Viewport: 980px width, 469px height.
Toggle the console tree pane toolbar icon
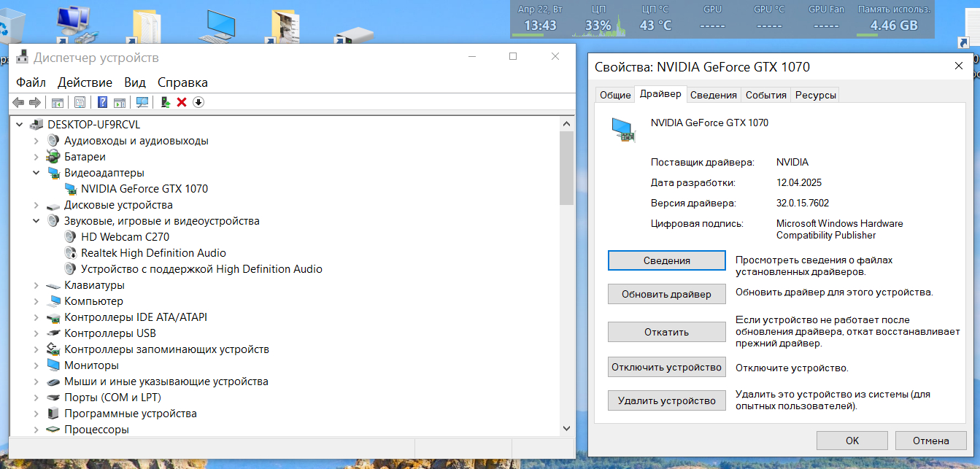click(x=57, y=102)
